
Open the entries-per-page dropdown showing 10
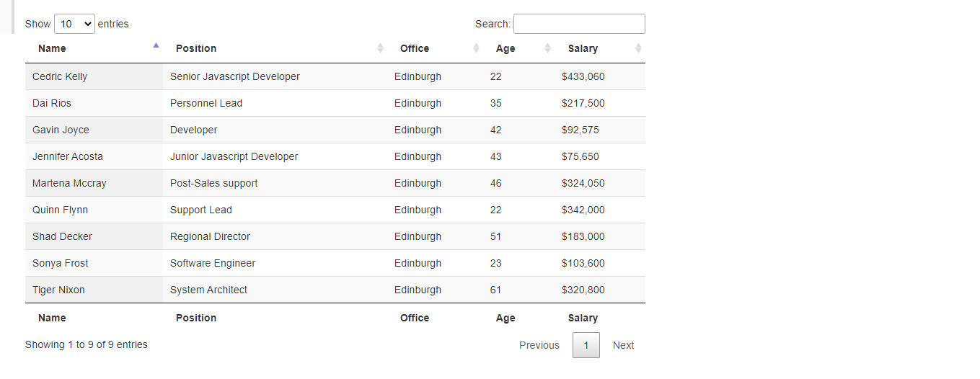[x=74, y=24]
